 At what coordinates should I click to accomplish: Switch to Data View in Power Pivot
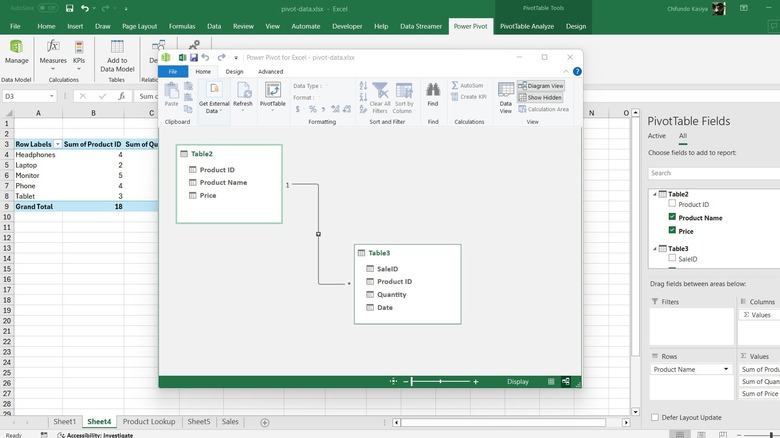click(505, 98)
